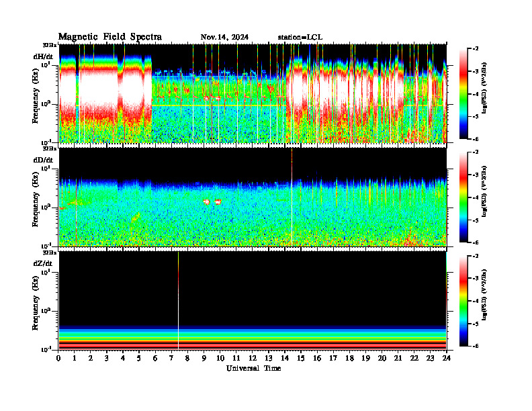Click the 'Universal Time' axis label
Screen dimensions: 532x411
(x=253, y=368)
